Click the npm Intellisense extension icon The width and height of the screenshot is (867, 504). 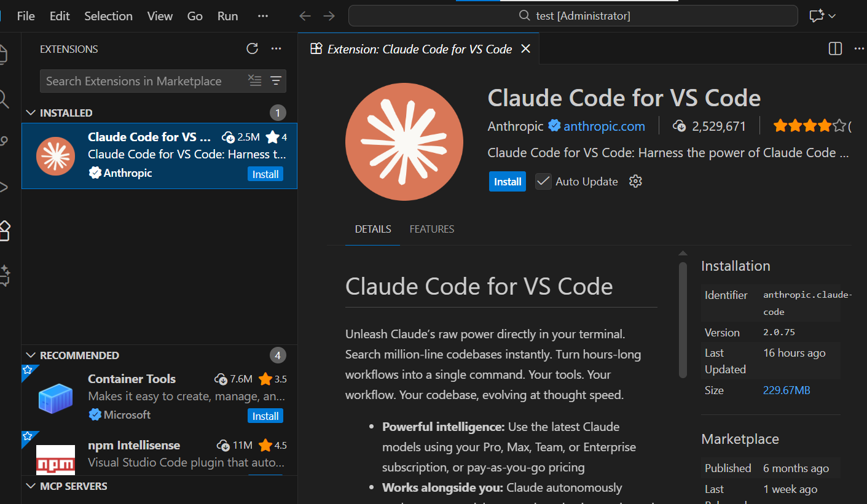pyautogui.click(x=55, y=460)
